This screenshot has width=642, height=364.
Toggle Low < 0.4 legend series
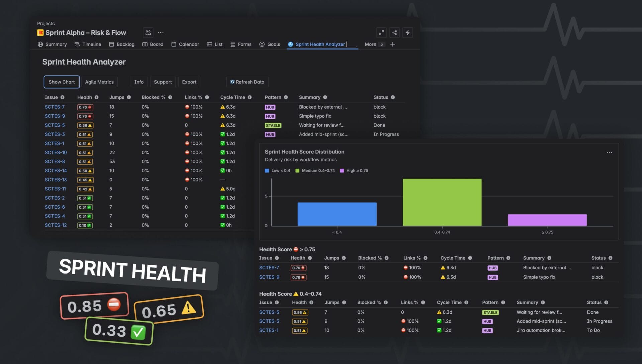[x=278, y=171]
